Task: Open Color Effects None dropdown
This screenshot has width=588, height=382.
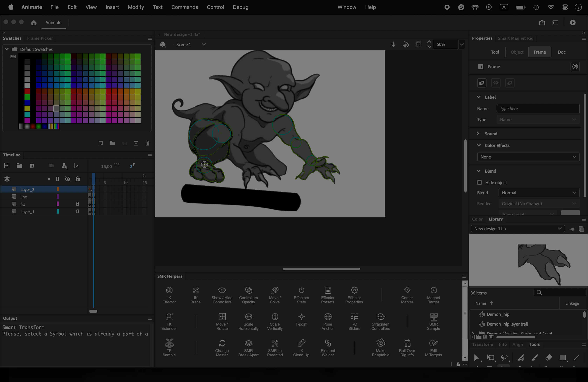Action: tap(528, 157)
